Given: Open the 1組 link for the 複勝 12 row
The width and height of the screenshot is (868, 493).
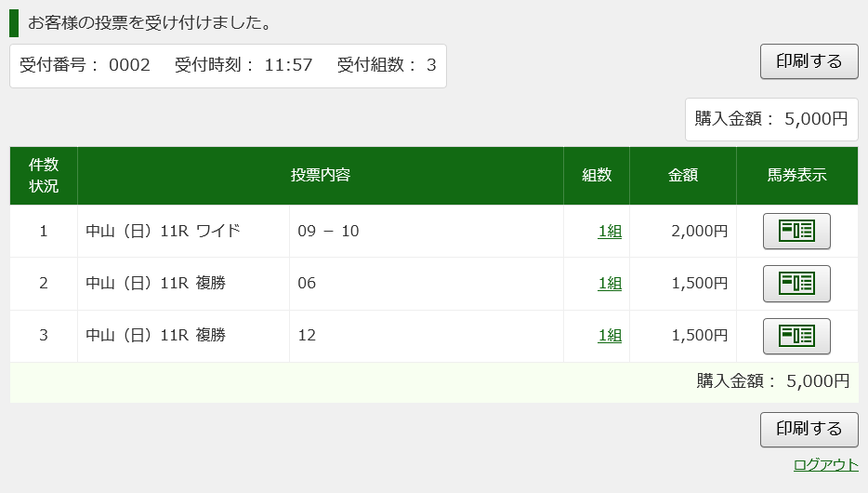Looking at the screenshot, I should tap(610, 335).
